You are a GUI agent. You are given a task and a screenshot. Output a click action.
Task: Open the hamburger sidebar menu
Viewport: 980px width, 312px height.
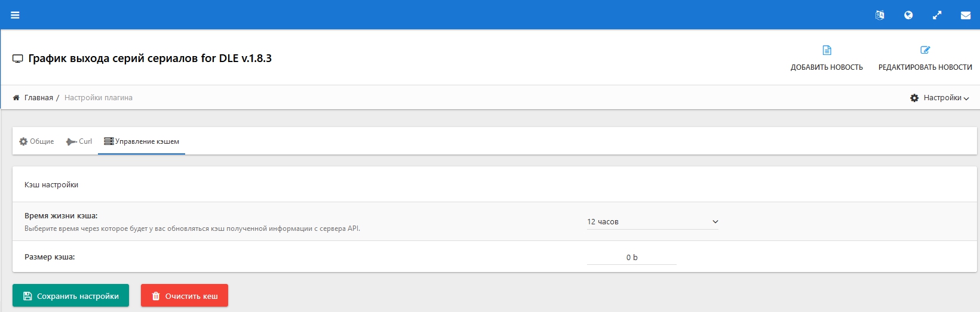[15, 15]
